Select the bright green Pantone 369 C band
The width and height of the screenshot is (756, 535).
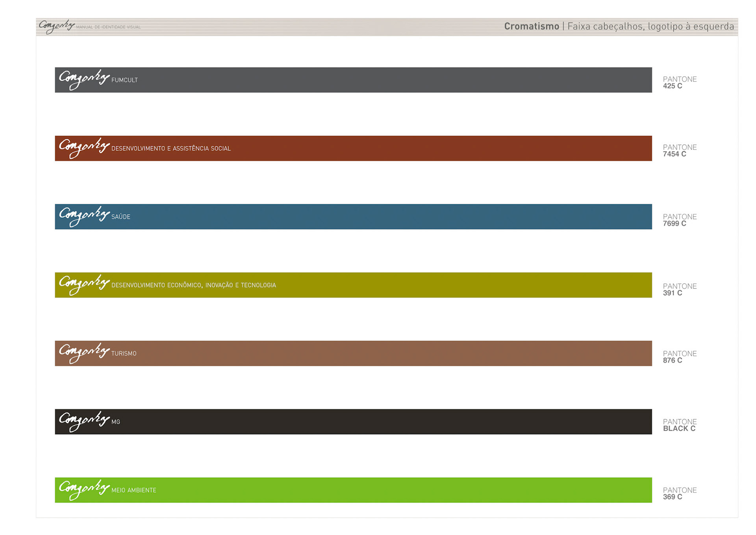pyautogui.click(x=353, y=490)
